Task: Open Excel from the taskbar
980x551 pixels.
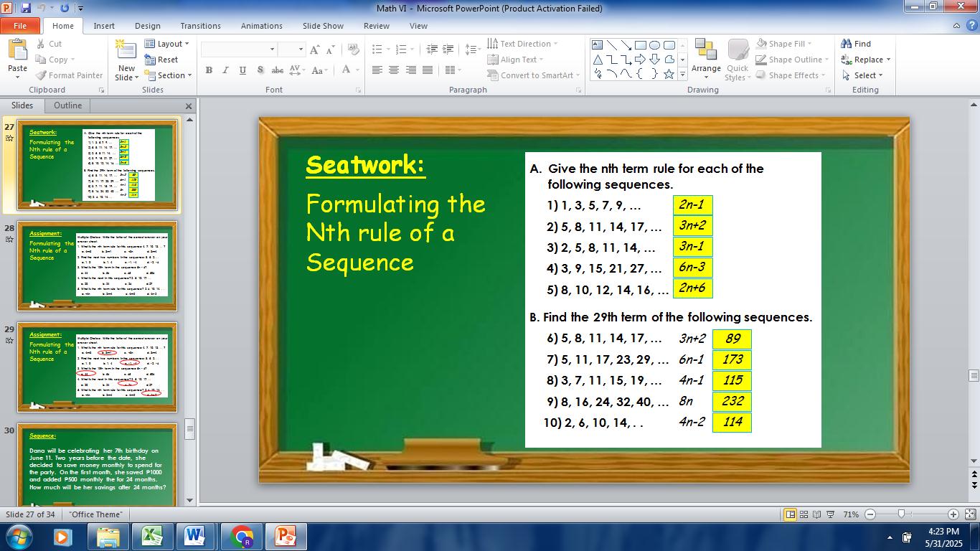Action: click(x=151, y=537)
